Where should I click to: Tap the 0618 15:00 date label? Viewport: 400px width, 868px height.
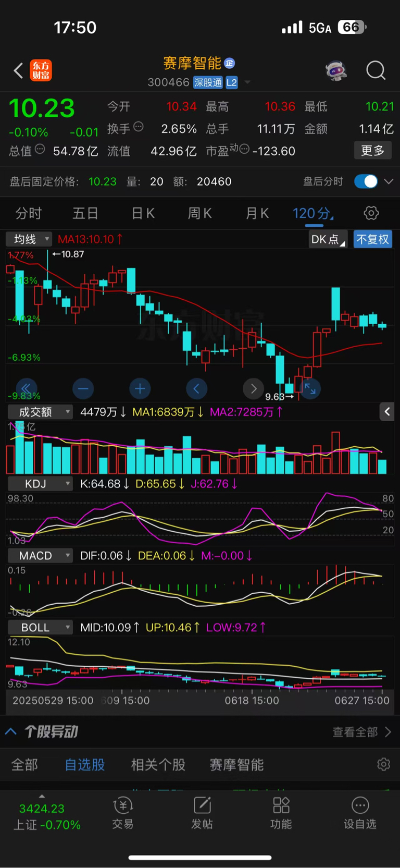tap(252, 700)
